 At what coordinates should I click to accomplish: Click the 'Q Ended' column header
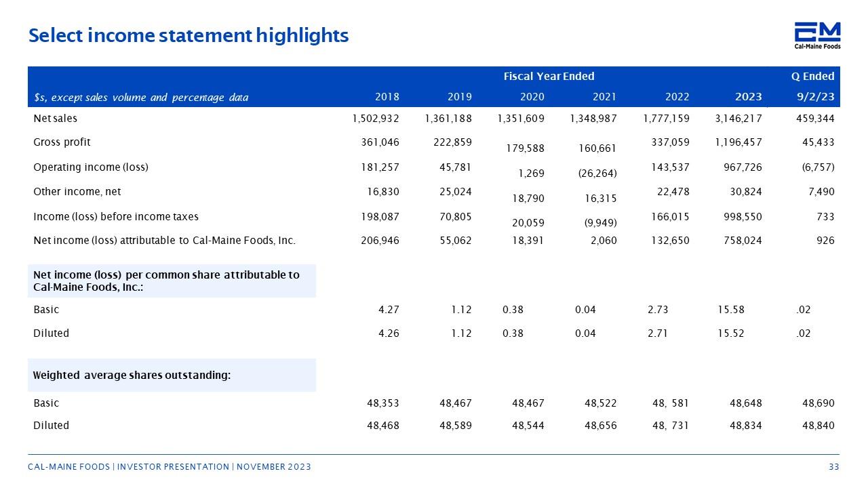[x=812, y=76]
